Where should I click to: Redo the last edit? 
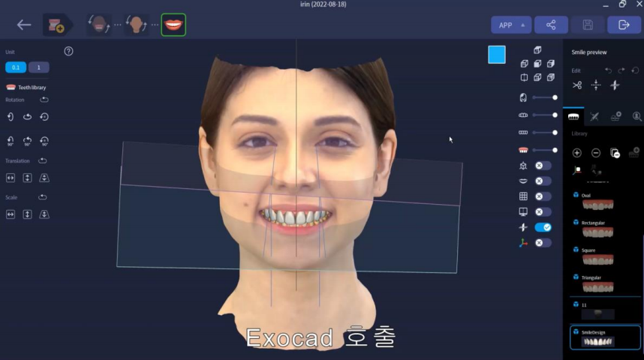click(621, 70)
